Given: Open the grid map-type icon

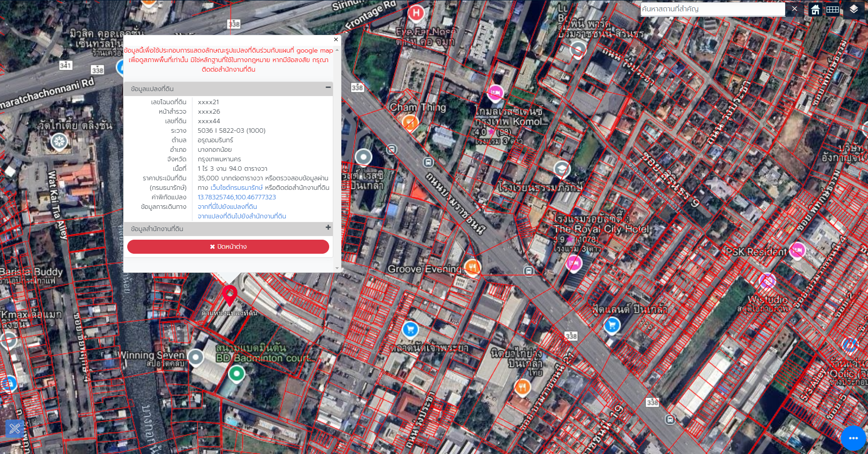Looking at the screenshot, I should [x=832, y=10].
